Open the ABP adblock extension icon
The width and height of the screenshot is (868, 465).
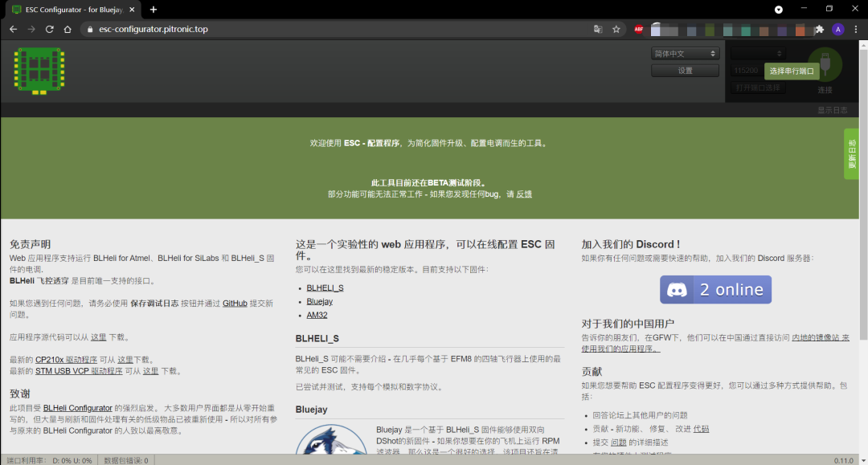click(638, 29)
